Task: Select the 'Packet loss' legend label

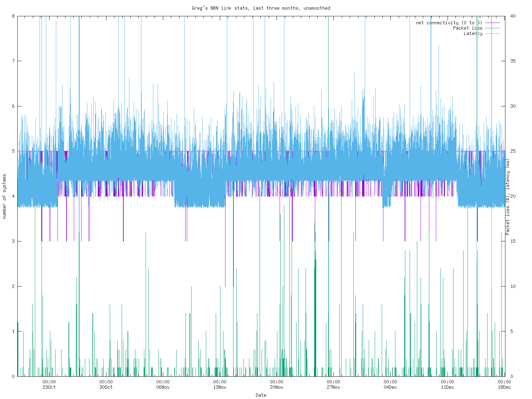Action: [x=467, y=28]
